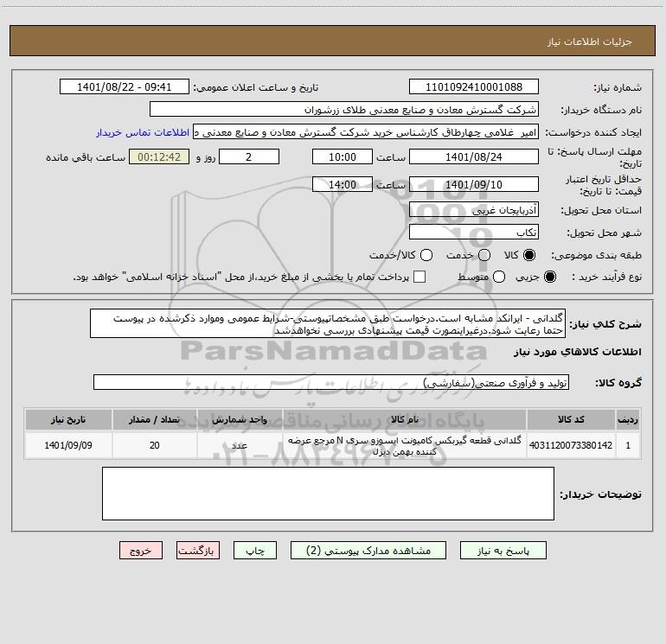The image size is (666, 644).
Task: Click the واحد شمارش column header
Action: point(240,419)
